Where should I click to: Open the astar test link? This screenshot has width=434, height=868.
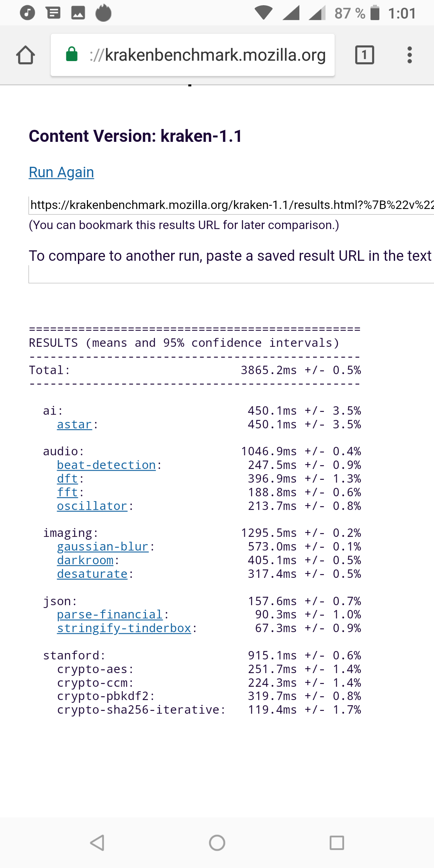(x=74, y=425)
